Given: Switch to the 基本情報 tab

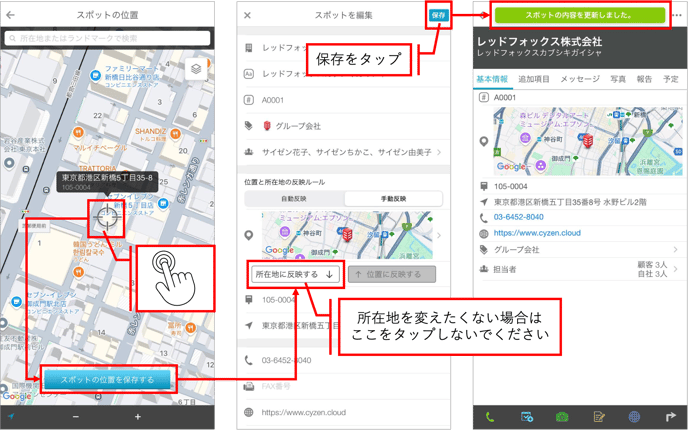Looking at the screenshot, I should point(492,79).
